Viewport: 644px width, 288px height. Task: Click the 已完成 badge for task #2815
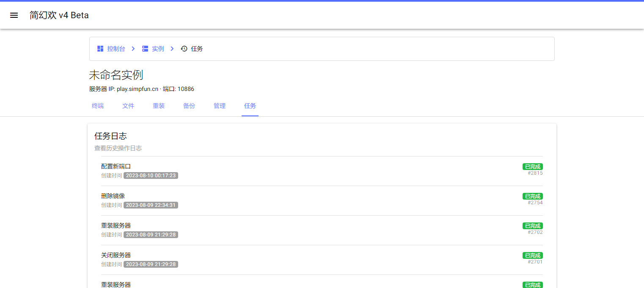pyautogui.click(x=532, y=167)
